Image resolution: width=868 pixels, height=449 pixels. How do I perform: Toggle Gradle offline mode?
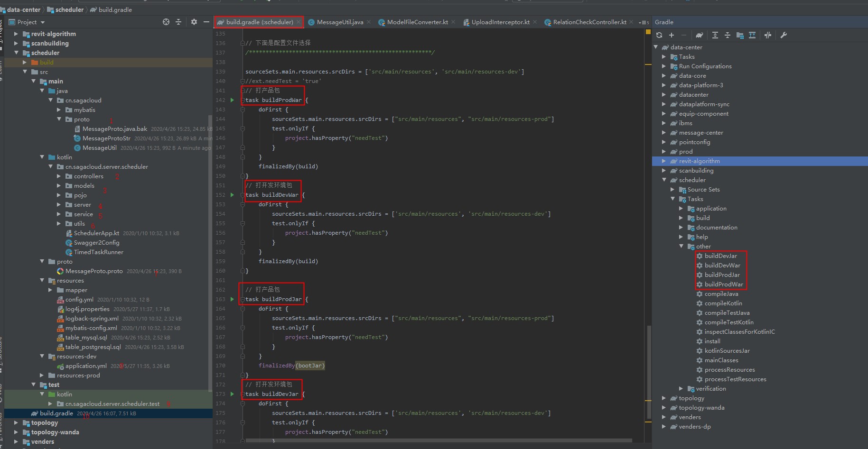pyautogui.click(x=768, y=35)
